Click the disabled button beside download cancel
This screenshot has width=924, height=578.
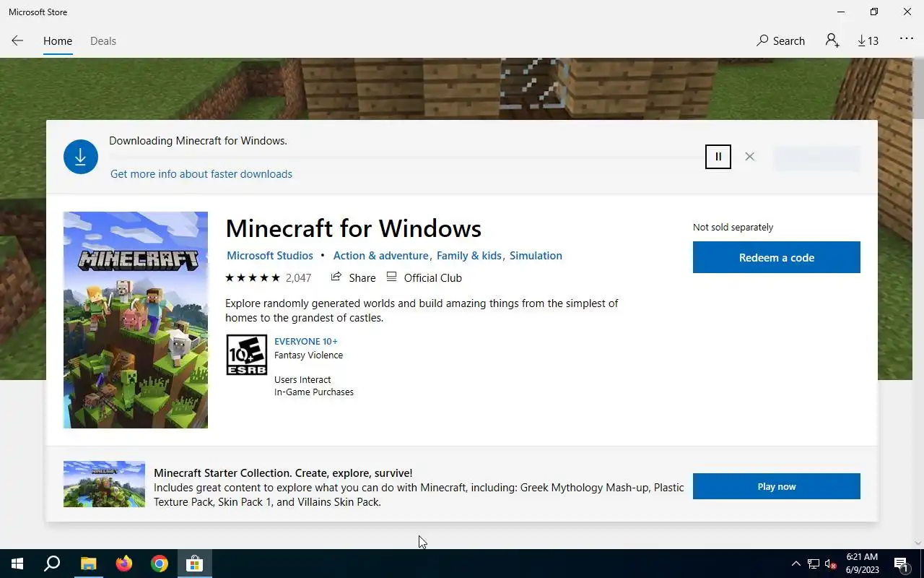(x=817, y=159)
